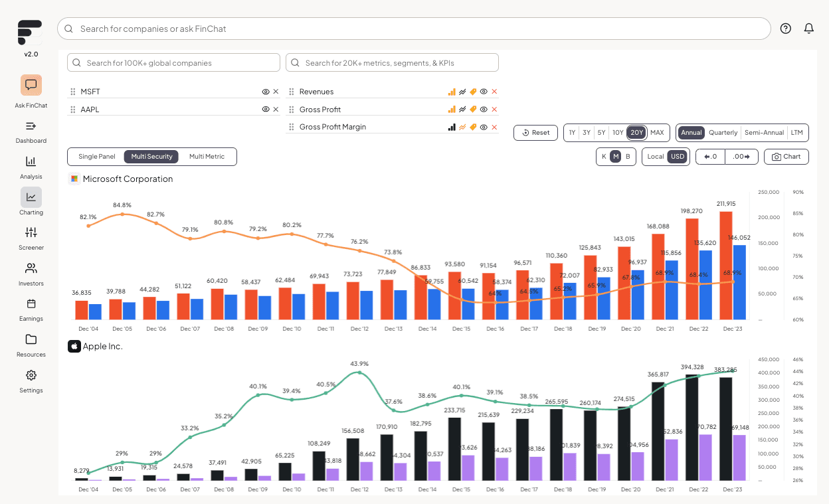Screen dimensions: 829x504
Task: Set Gross Profit to line chart type
Action: pos(462,110)
